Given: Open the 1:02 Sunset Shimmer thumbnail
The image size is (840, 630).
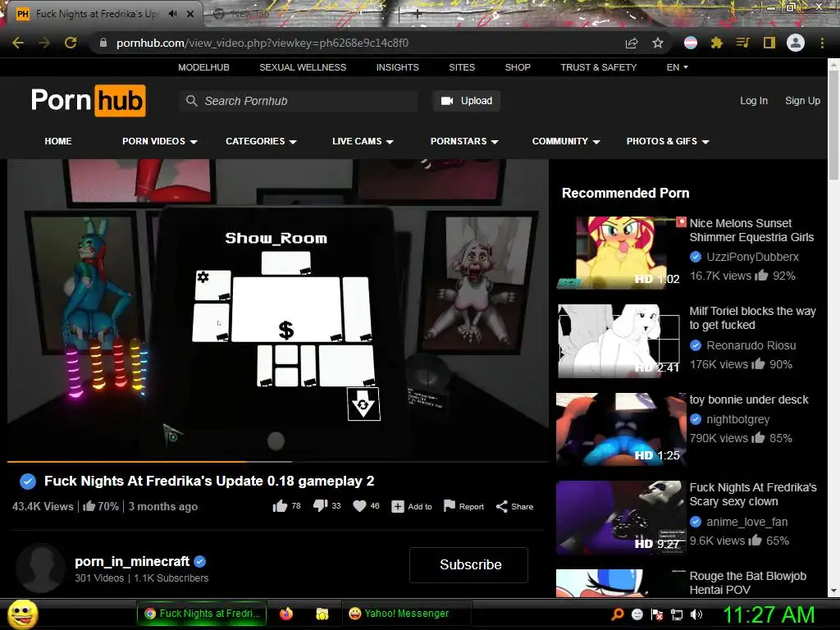Looking at the screenshot, I should [622, 253].
